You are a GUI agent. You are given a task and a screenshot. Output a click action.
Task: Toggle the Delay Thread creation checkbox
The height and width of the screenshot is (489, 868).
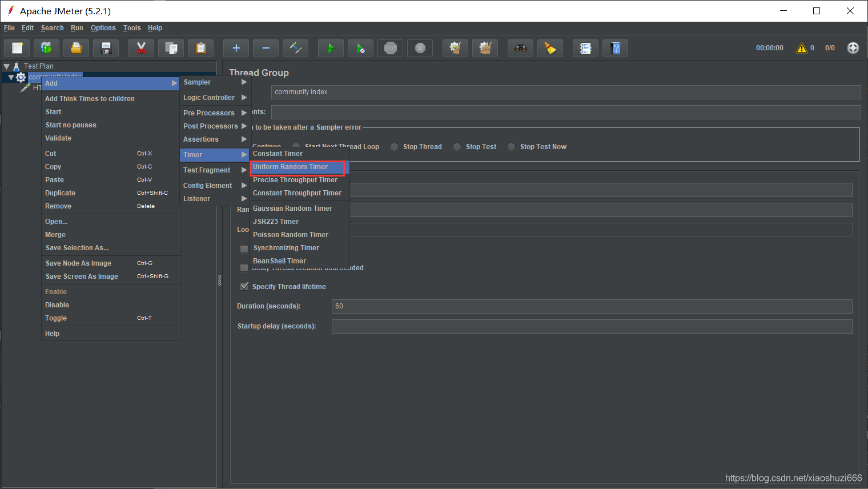tap(244, 268)
